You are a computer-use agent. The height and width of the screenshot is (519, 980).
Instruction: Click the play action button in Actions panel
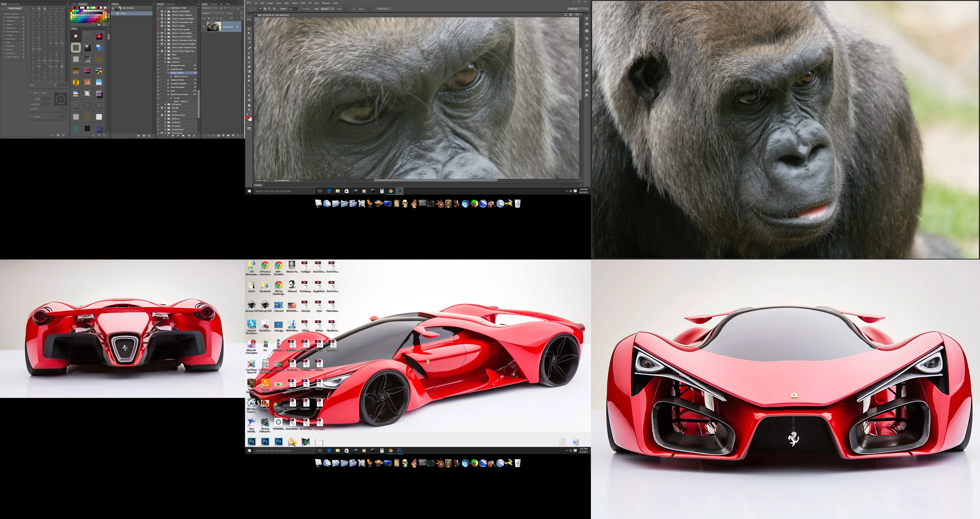click(178, 136)
